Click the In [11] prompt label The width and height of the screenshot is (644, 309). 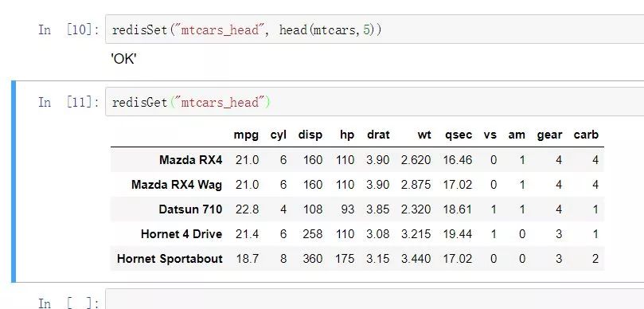click(68, 102)
